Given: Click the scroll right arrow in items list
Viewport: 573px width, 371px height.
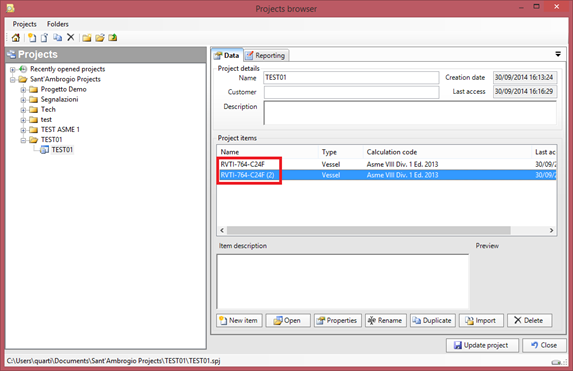Looking at the screenshot, I should pos(551,230).
